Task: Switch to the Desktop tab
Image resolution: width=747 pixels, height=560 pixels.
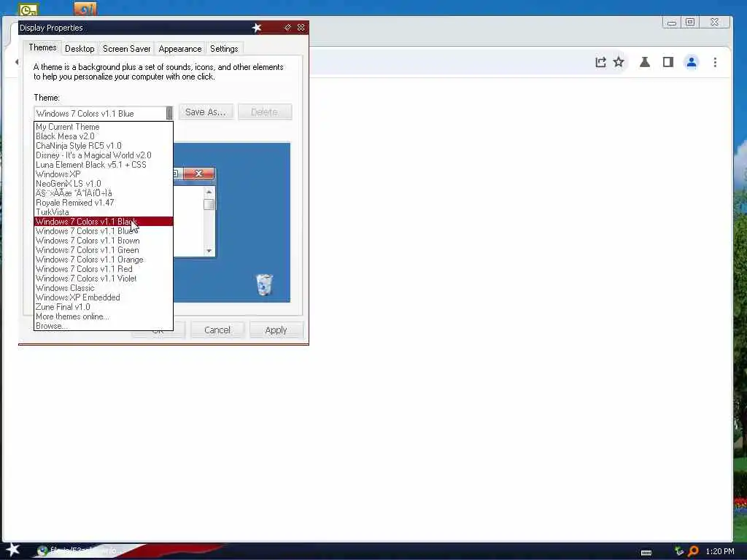Action: [x=80, y=49]
